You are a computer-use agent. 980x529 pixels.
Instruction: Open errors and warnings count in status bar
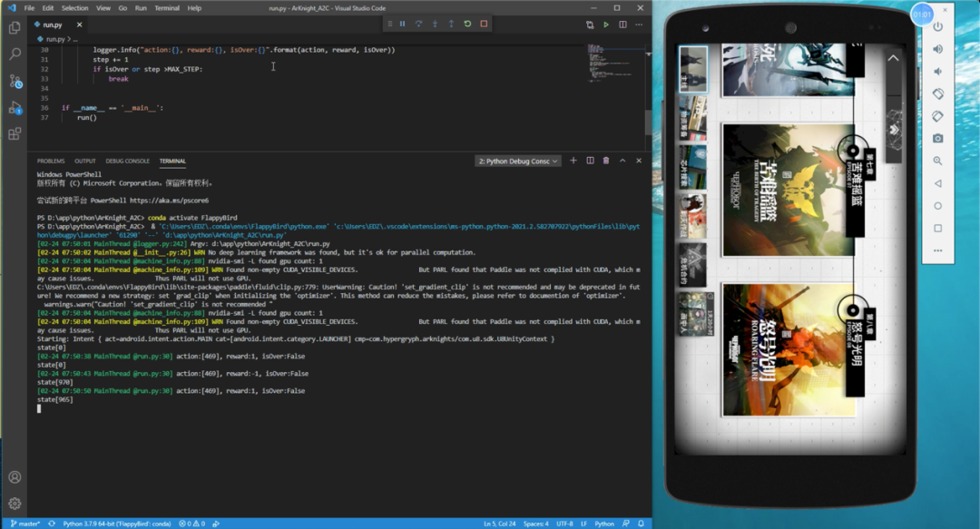[191, 524]
